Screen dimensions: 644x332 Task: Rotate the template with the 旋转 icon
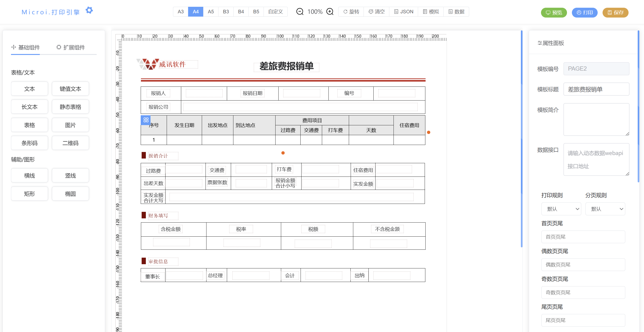tap(345, 11)
